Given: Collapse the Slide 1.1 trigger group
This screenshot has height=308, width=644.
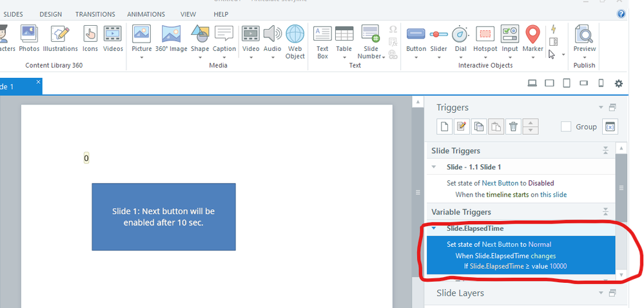Looking at the screenshot, I should pos(434,167).
